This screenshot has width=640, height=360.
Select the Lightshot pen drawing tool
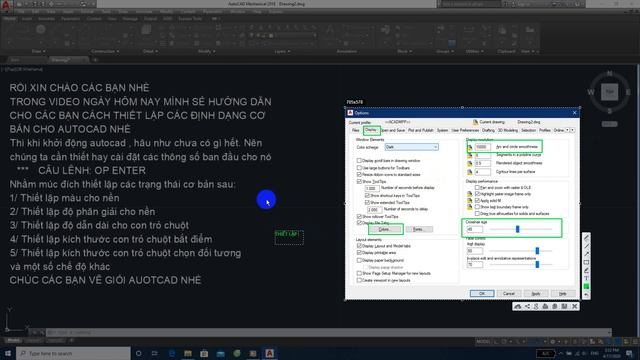pos(587,238)
